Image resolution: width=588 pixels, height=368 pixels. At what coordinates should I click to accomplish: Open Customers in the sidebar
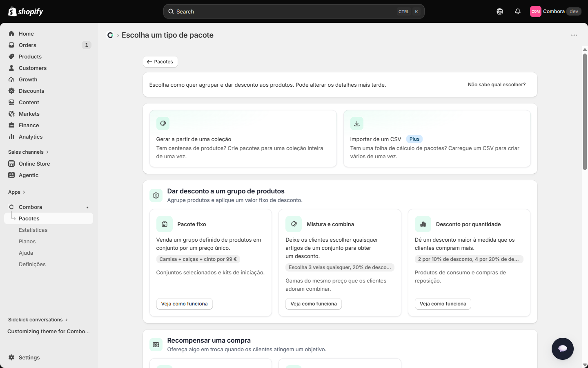(49, 68)
